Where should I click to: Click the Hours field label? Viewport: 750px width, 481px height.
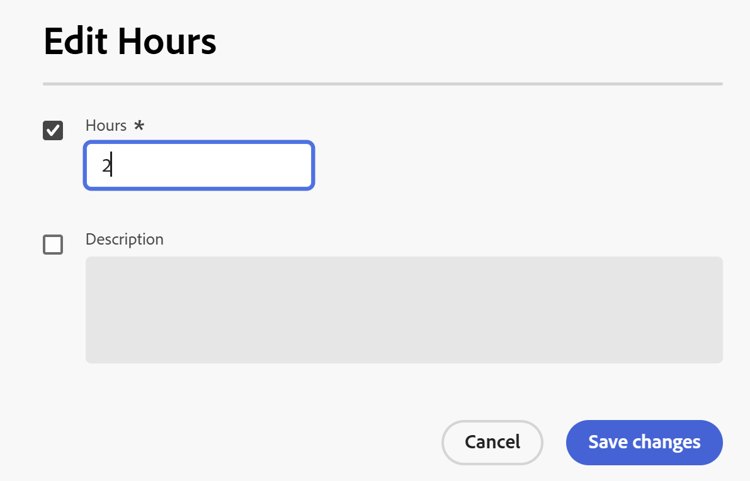106,125
